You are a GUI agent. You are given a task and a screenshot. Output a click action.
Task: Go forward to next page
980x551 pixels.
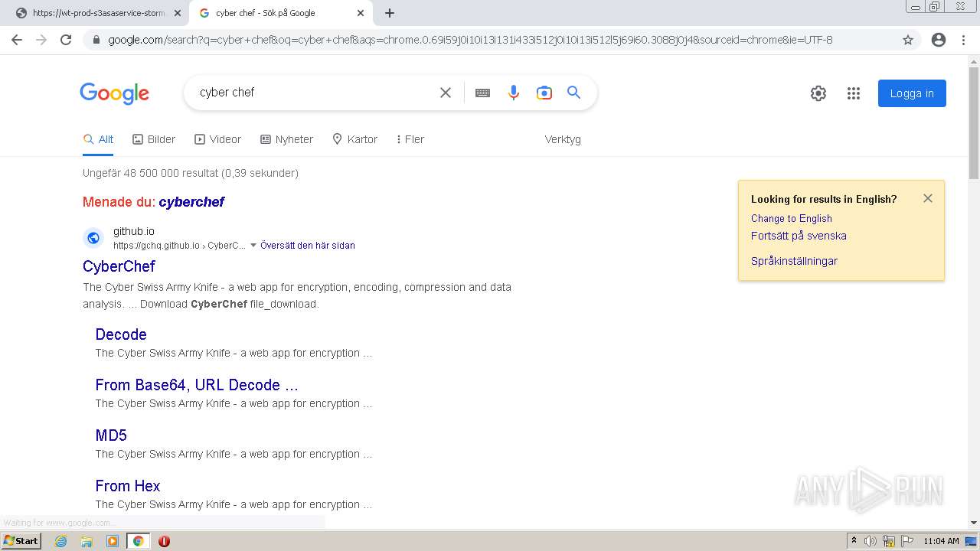point(41,40)
